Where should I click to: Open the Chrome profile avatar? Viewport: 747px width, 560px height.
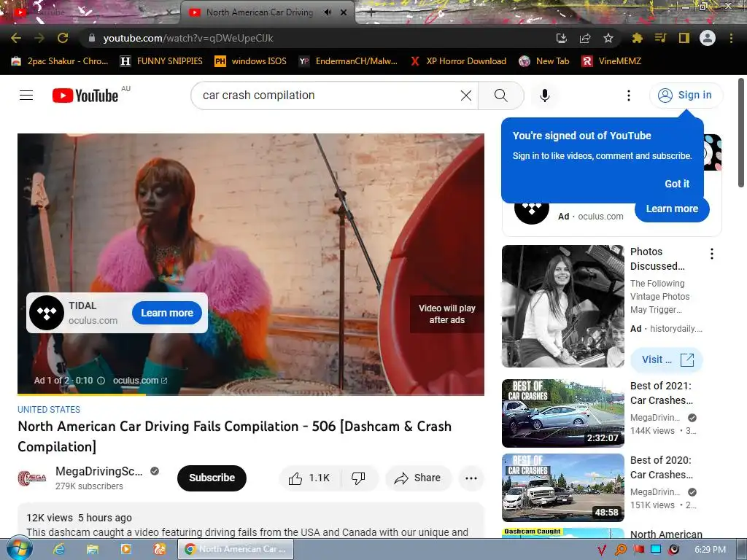tap(708, 38)
